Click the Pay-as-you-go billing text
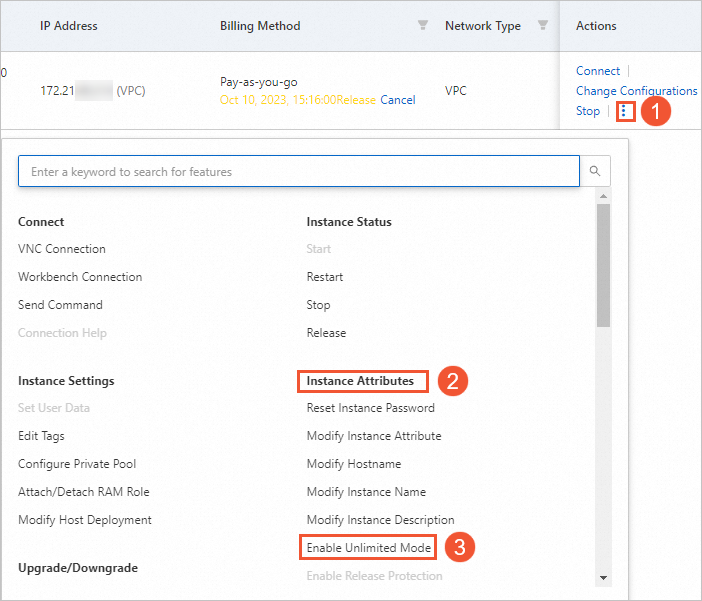The height and width of the screenshot is (601, 702). [x=259, y=82]
